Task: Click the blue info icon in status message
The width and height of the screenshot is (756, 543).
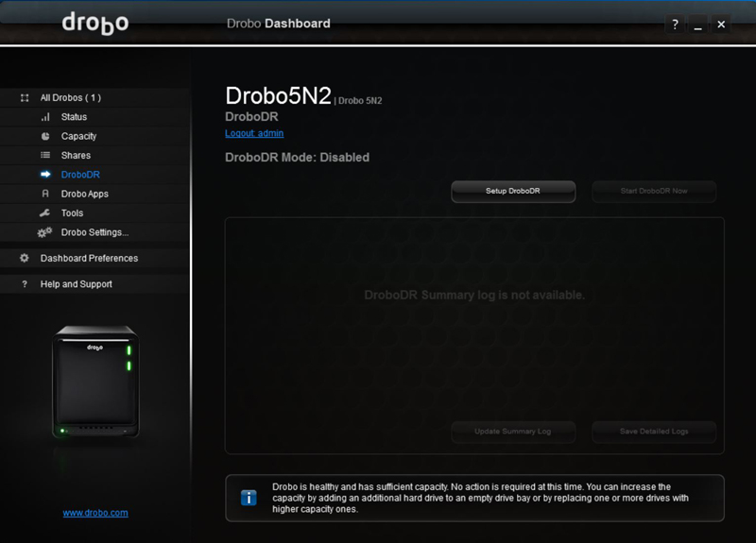Action: (249, 498)
